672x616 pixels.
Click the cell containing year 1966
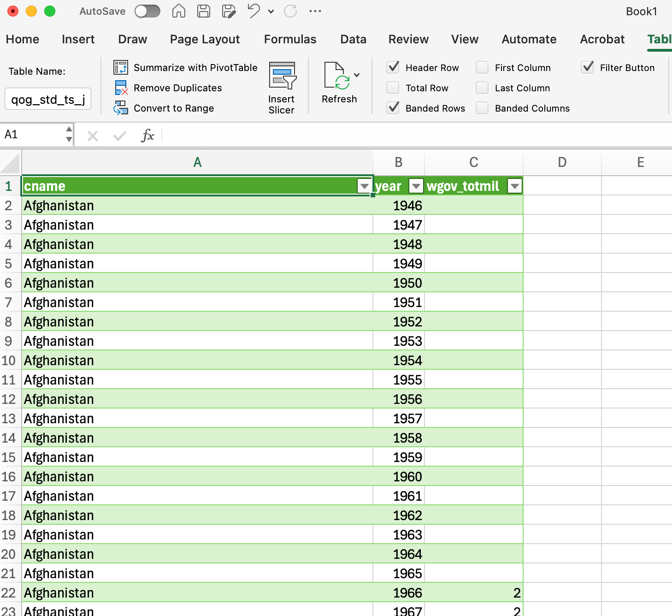click(399, 592)
